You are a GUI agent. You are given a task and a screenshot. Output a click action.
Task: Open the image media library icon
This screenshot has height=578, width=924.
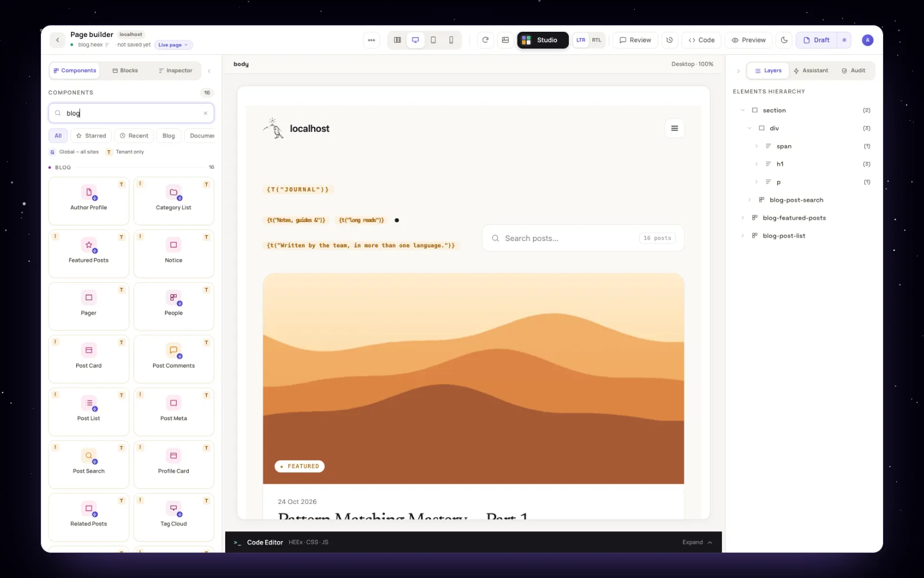tap(505, 40)
